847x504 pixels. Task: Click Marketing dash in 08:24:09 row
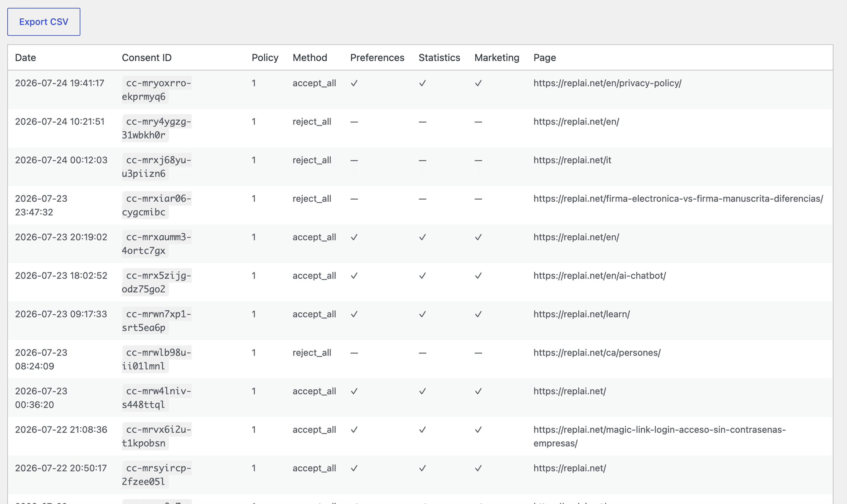pyautogui.click(x=478, y=353)
